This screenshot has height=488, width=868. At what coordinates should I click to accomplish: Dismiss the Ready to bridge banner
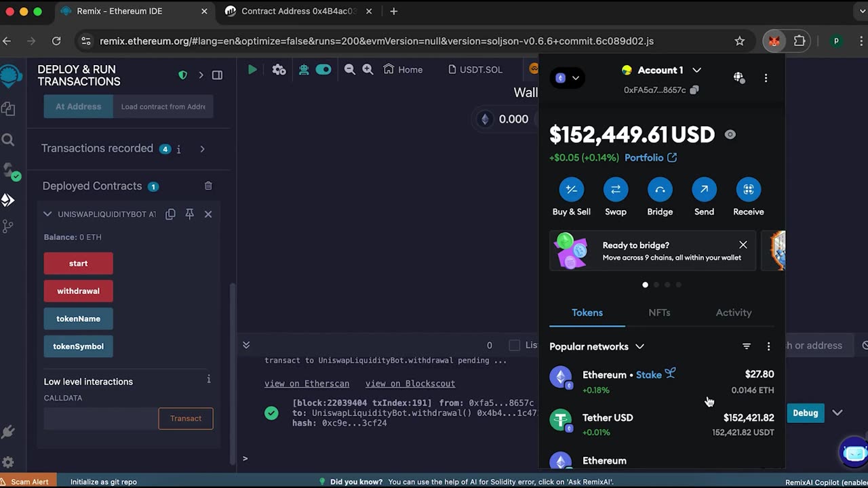[x=743, y=245]
